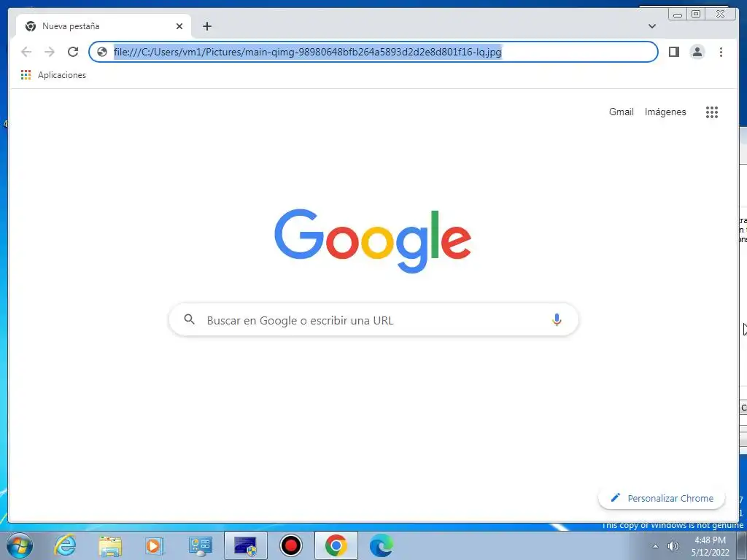Click the Google logo
This screenshot has width=747, height=560.
point(373,241)
